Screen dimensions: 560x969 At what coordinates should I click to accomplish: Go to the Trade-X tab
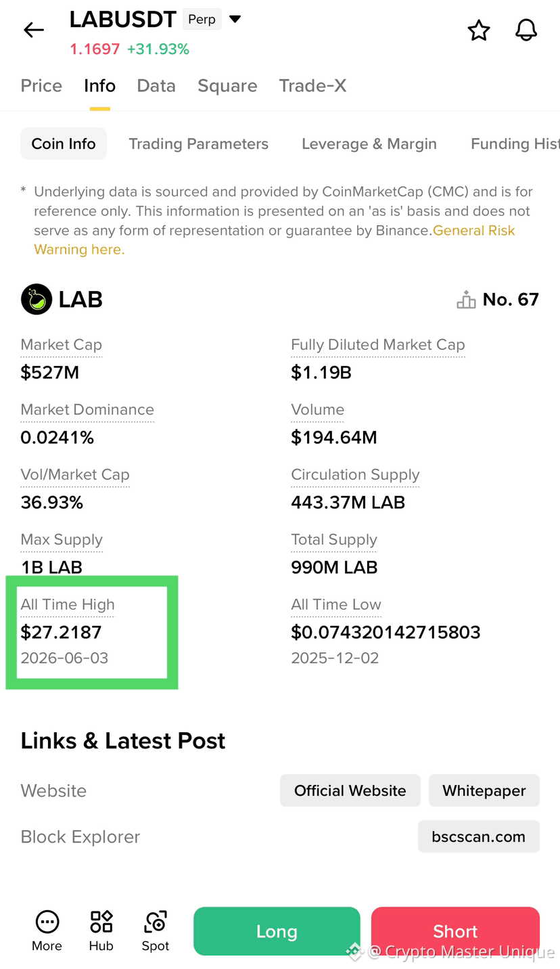[312, 86]
